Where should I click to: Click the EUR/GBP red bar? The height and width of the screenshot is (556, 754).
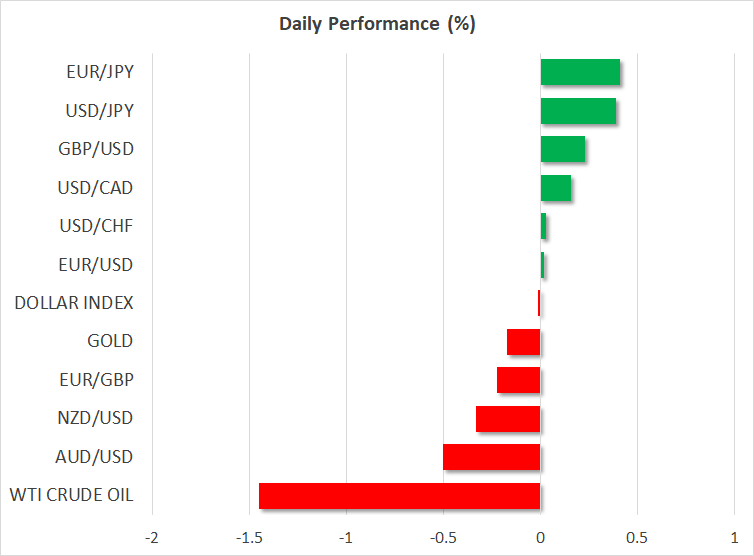click(518, 380)
